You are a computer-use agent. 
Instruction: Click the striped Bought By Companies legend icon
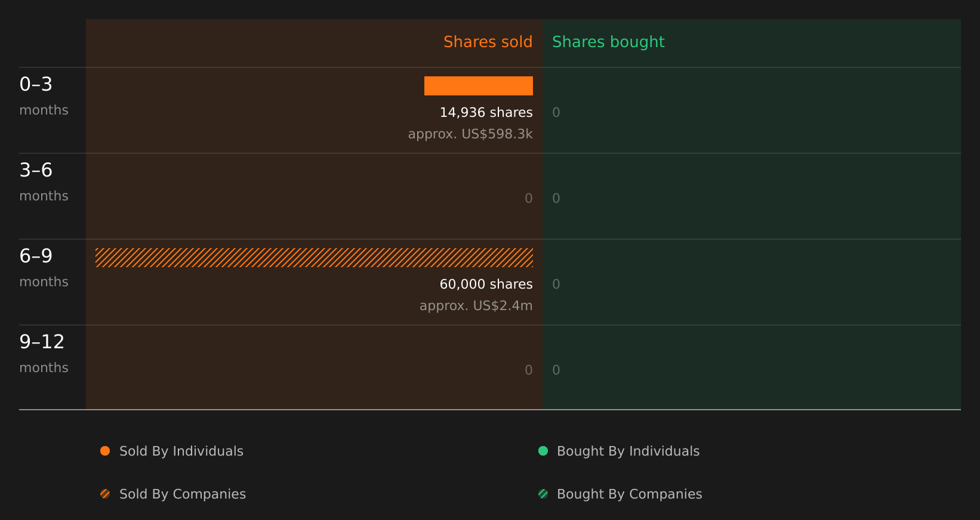pyautogui.click(x=543, y=494)
